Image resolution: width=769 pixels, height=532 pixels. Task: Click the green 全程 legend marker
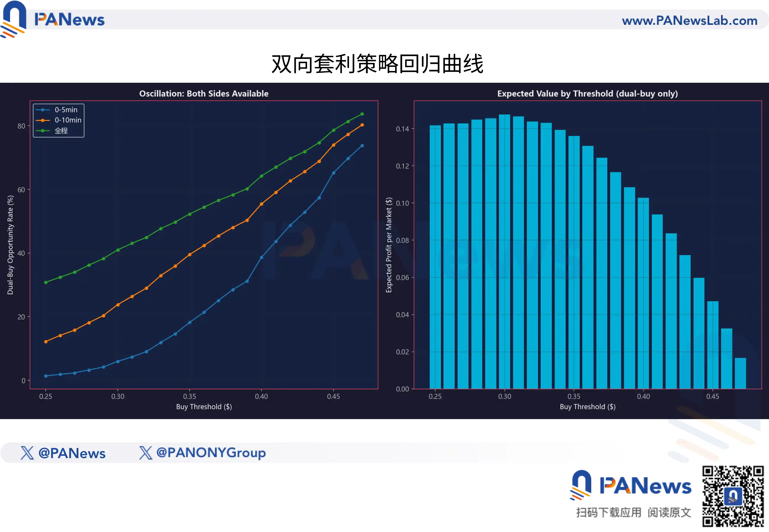point(43,131)
